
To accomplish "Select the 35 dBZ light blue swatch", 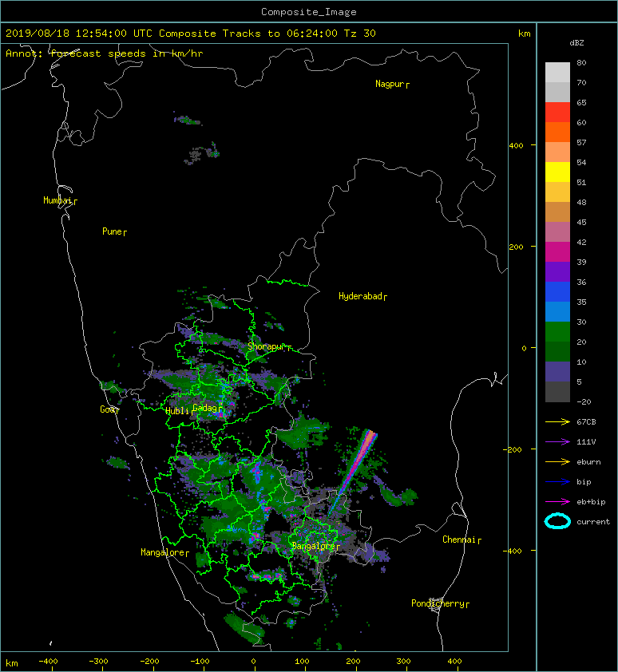I will [x=557, y=311].
